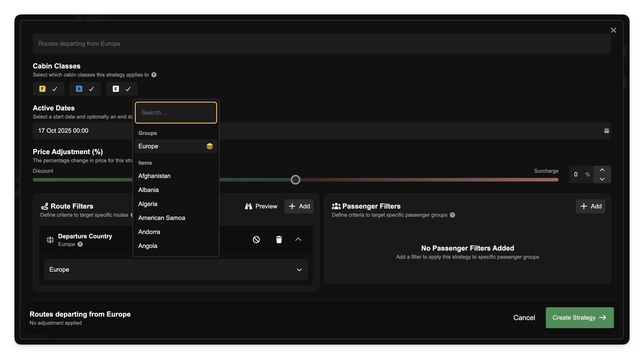Screen dimensions: 644x359
Task: Preview the route filters
Action: [x=261, y=206]
